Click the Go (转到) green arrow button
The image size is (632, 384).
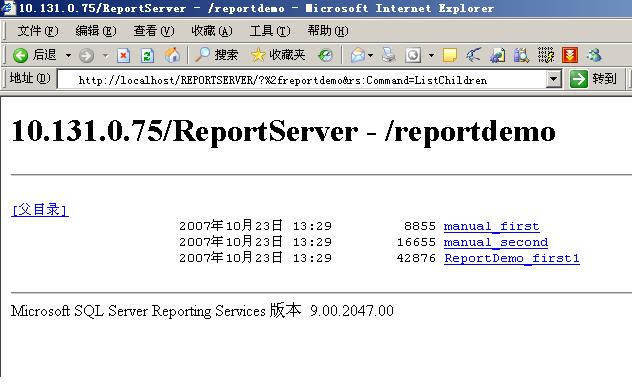point(593,79)
